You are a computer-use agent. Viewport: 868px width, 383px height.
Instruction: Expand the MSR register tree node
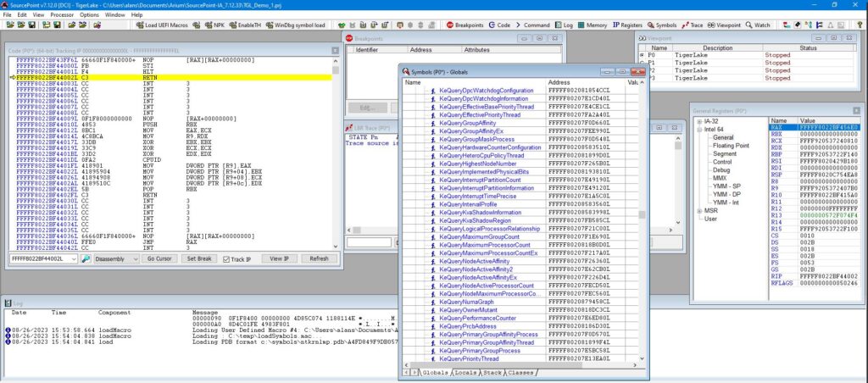(x=699, y=210)
